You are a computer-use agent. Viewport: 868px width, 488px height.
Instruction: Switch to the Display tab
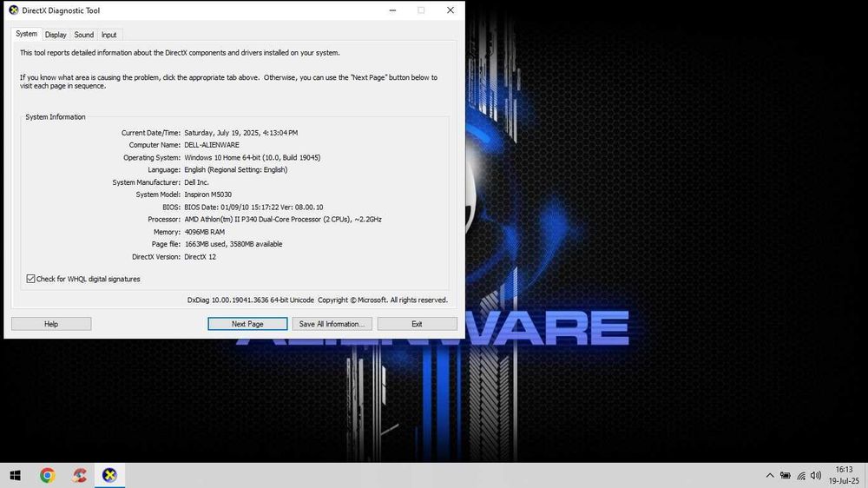pyautogui.click(x=56, y=35)
